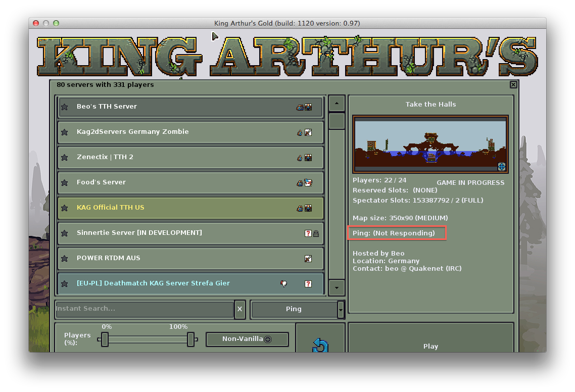Click the Take the Halls map preview

[x=430, y=144]
